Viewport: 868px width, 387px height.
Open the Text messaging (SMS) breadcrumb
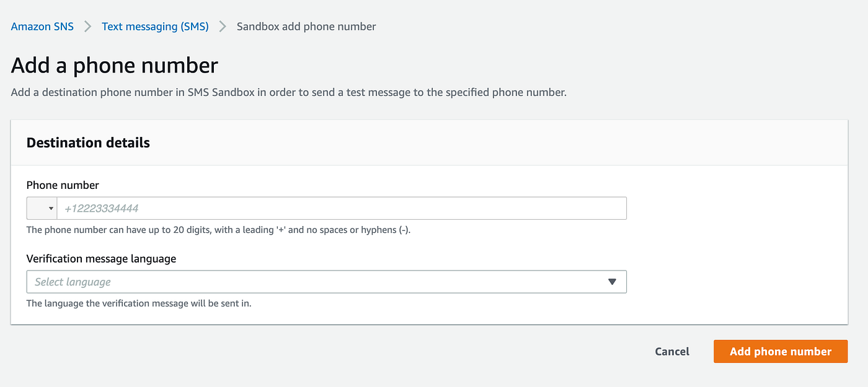[x=155, y=27]
